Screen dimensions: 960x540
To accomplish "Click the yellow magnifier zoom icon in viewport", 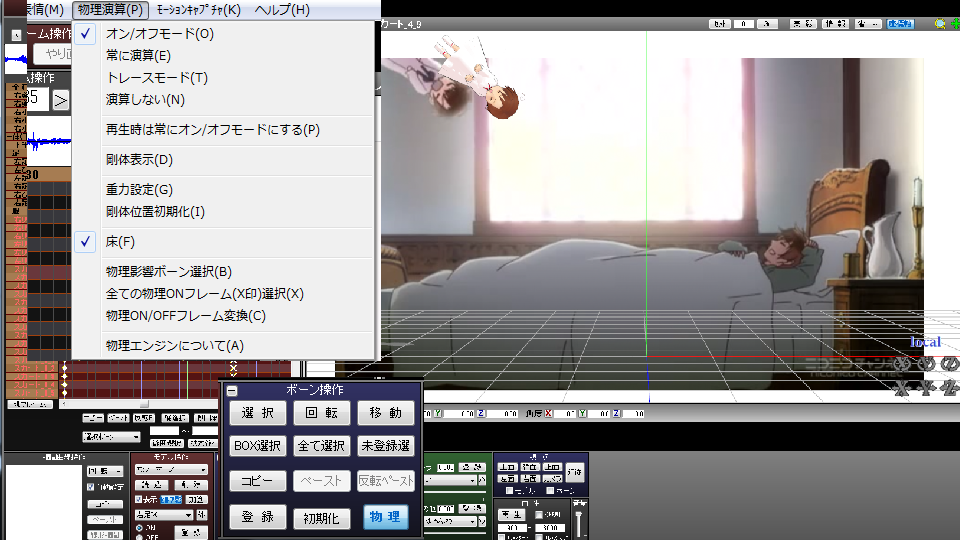I will [940, 24].
